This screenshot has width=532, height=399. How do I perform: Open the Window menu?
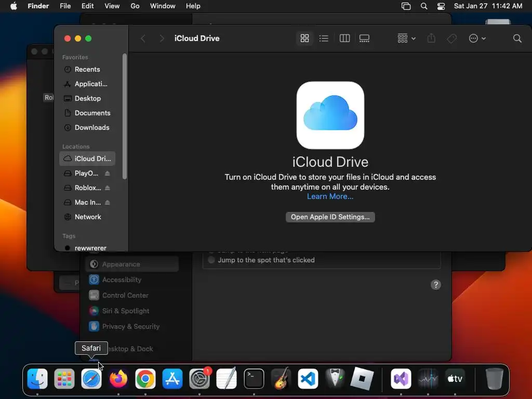tap(163, 6)
